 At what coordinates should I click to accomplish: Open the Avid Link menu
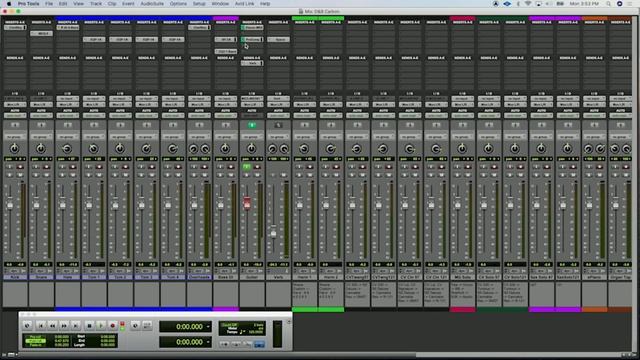pyautogui.click(x=244, y=4)
